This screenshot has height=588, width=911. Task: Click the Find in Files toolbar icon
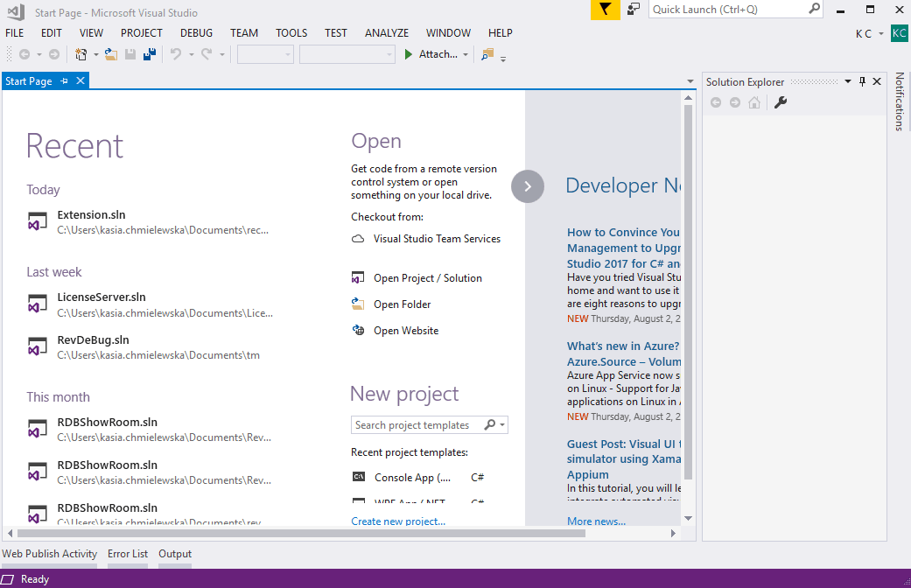(x=487, y=54)
